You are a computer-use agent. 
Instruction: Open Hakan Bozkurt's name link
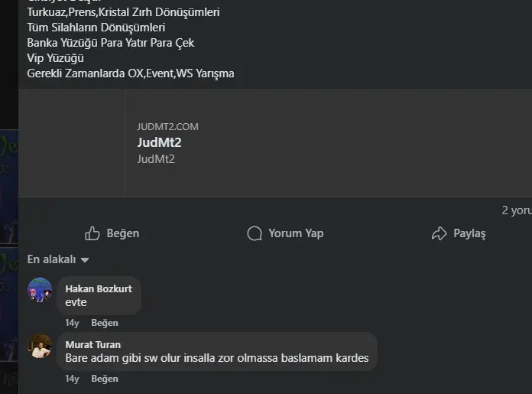point(99,288)
